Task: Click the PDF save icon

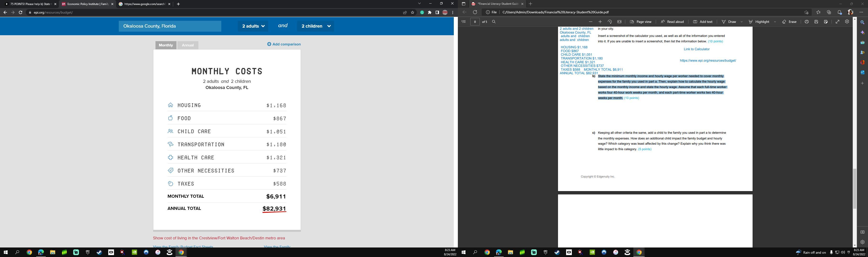Action: click(816, 21)
